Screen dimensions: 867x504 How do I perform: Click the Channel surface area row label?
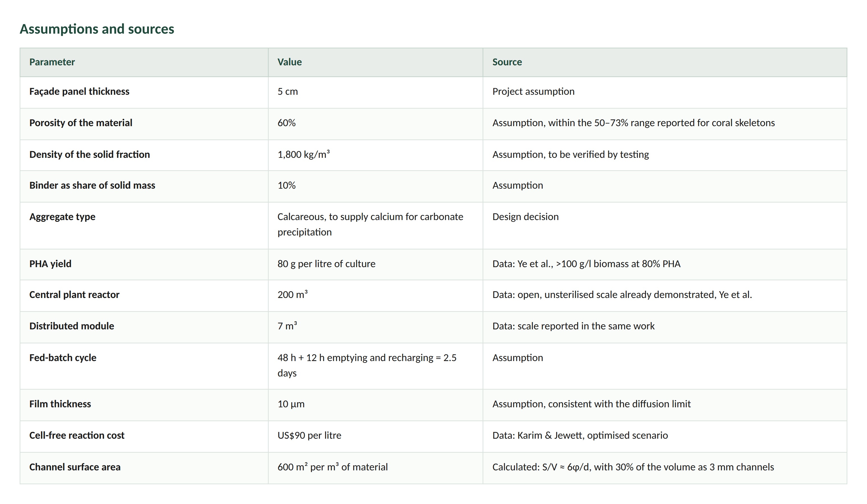coord(75,467)
